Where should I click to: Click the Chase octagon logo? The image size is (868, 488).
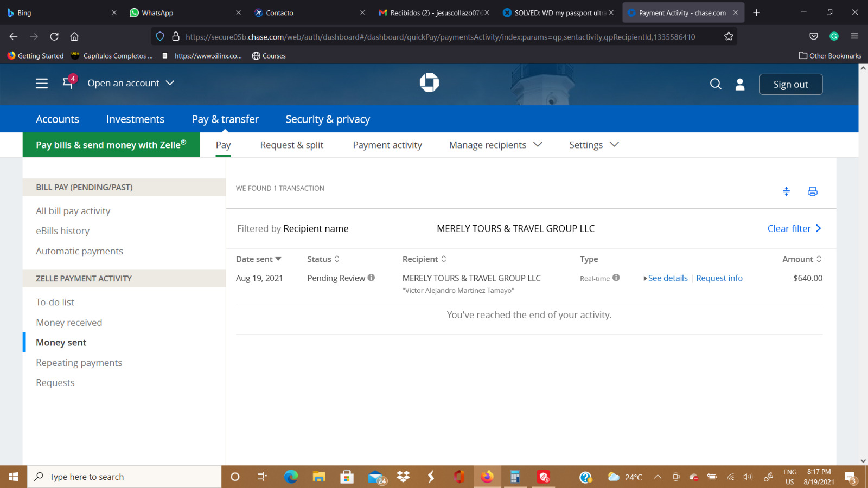tap(429, 82)
